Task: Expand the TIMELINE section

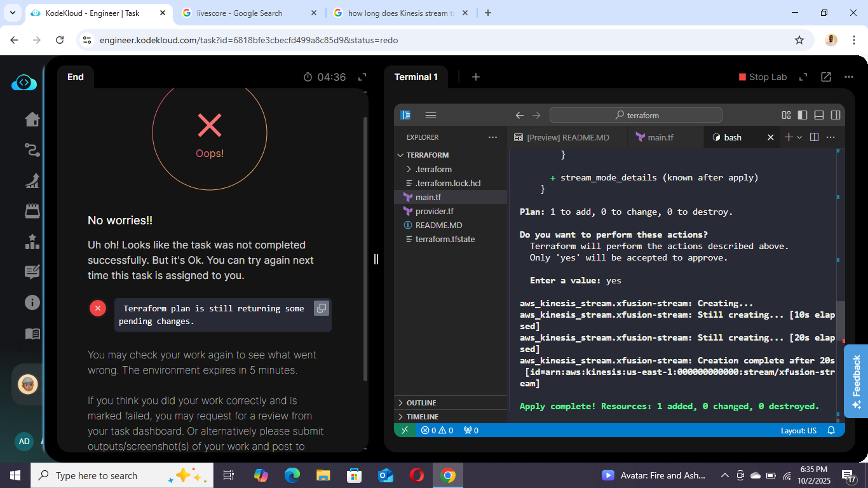Action: [x=423, y=417]
